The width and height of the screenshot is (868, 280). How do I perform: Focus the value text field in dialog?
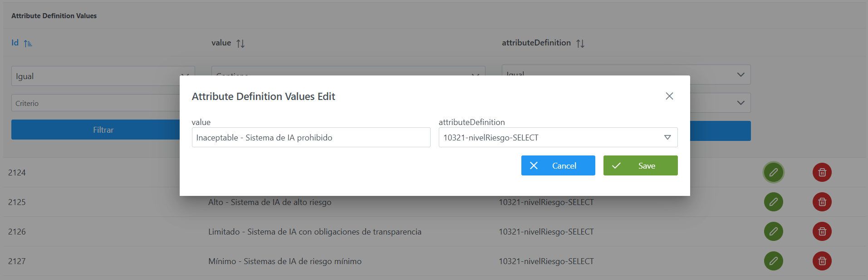coord(311,137)
